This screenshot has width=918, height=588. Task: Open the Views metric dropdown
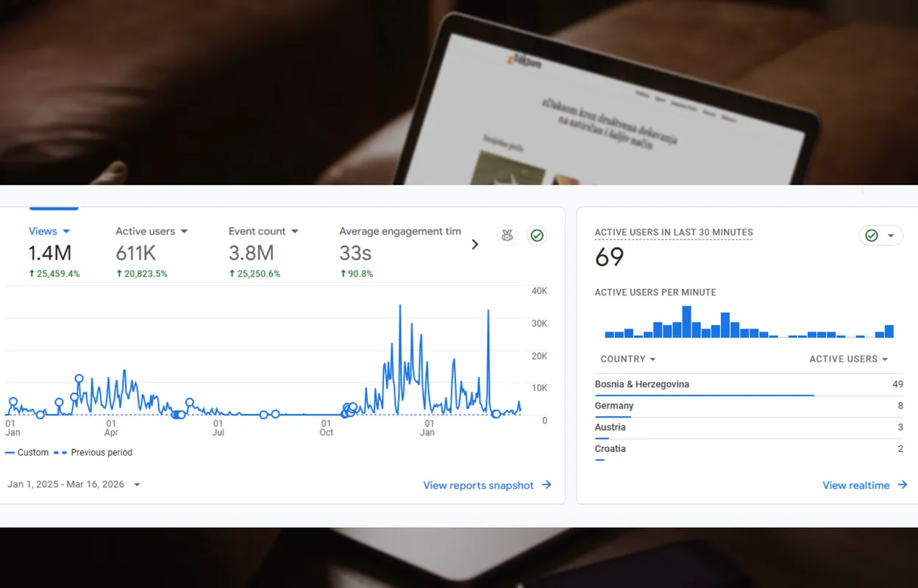49,231
